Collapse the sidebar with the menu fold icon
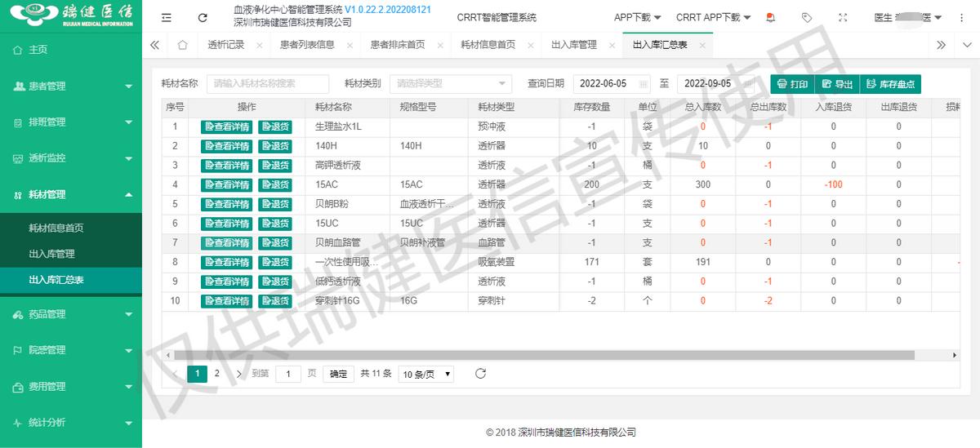Viewport: 980px width, 448px height. pos(167,17)
